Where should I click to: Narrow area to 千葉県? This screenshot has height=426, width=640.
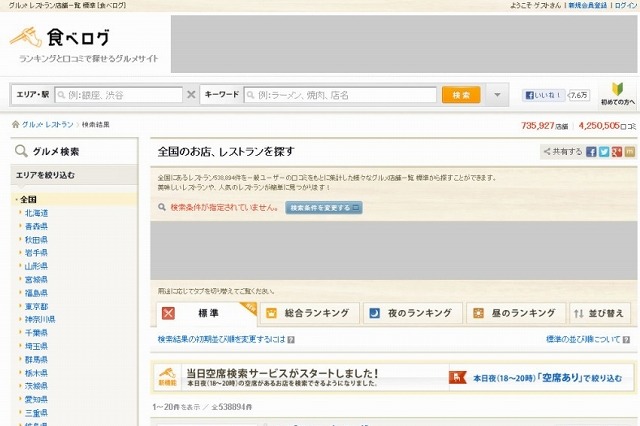36,333
